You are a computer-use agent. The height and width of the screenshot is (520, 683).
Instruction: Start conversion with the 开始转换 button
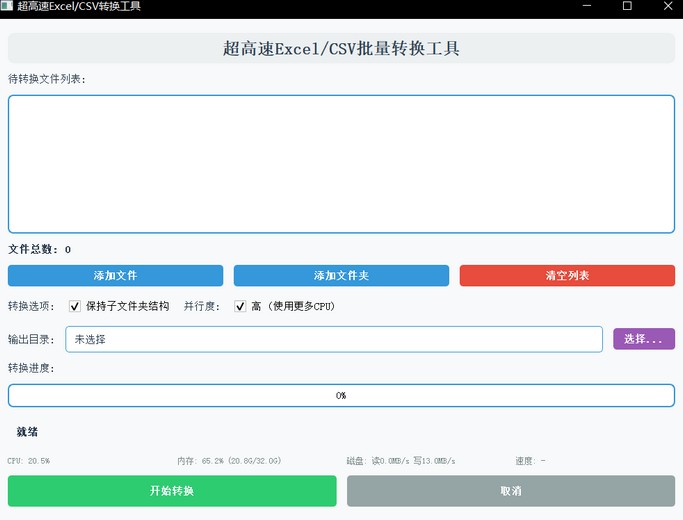pyautogui.click(x=172, y=491)
